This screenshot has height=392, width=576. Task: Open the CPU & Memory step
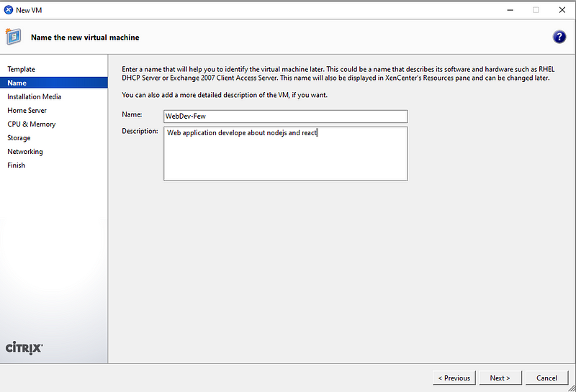31,124
